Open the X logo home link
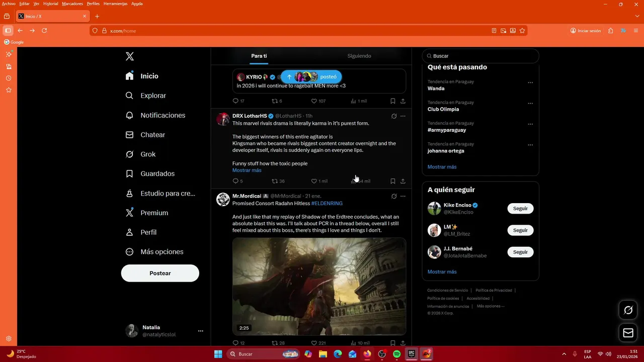The height and width of the screenshot is (362, 644). click(130, 56)
